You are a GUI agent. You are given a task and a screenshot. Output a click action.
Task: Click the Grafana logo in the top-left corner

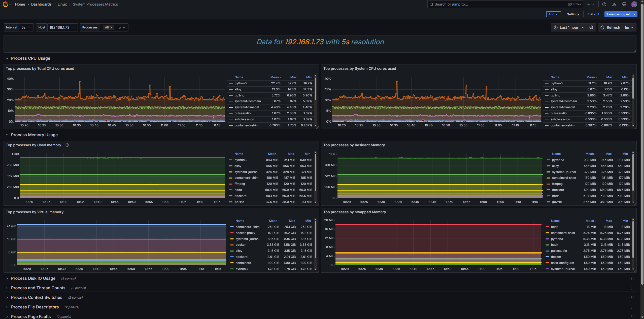5,4
